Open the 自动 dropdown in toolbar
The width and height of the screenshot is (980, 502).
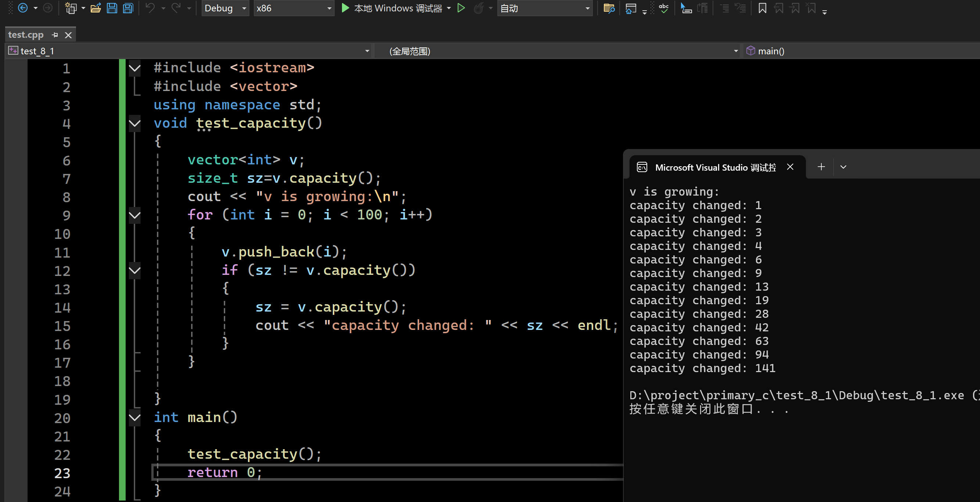[545, 8]
